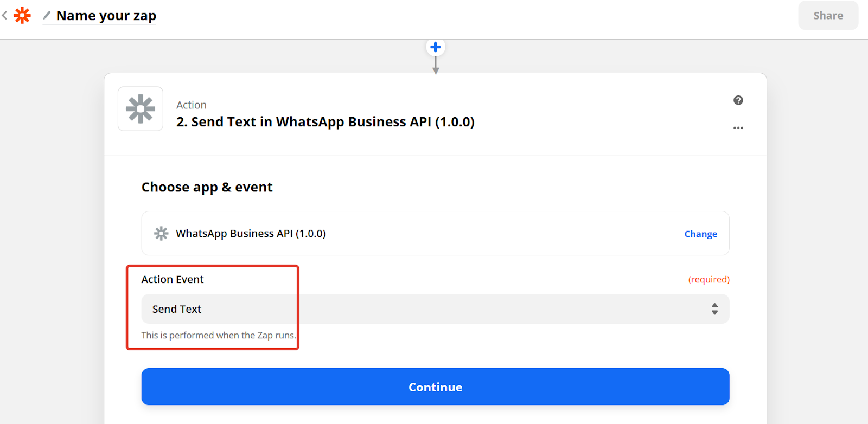Click the large WhatsApp Business API app icon
The height and width of the screenshot is (424, 868).
click(x=141, y=109)
